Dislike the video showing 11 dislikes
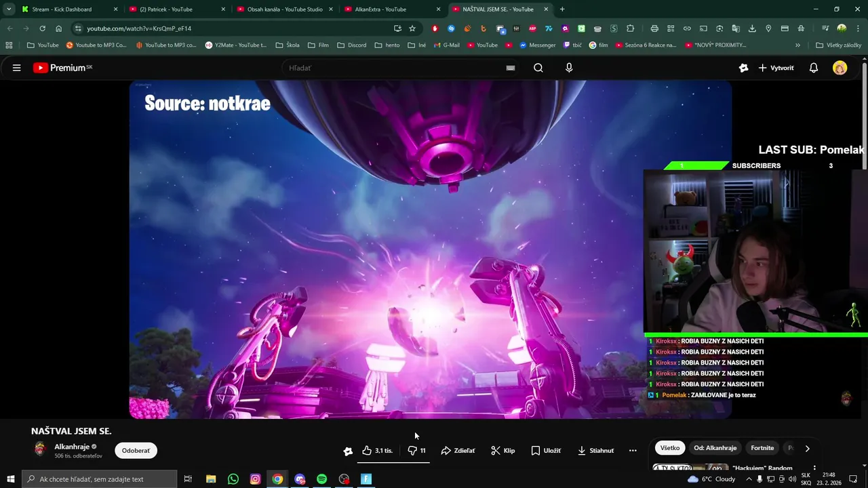 pos(416,451)
